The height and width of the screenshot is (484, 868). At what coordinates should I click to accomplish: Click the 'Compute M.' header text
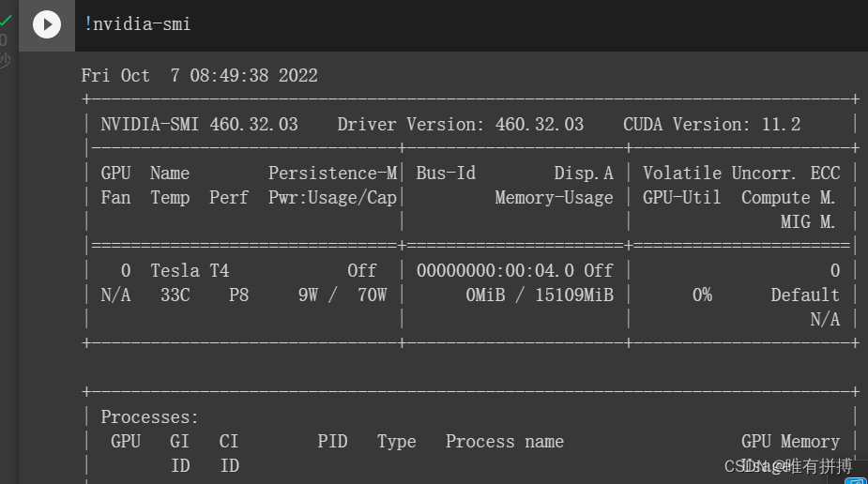tap(788, 198)
